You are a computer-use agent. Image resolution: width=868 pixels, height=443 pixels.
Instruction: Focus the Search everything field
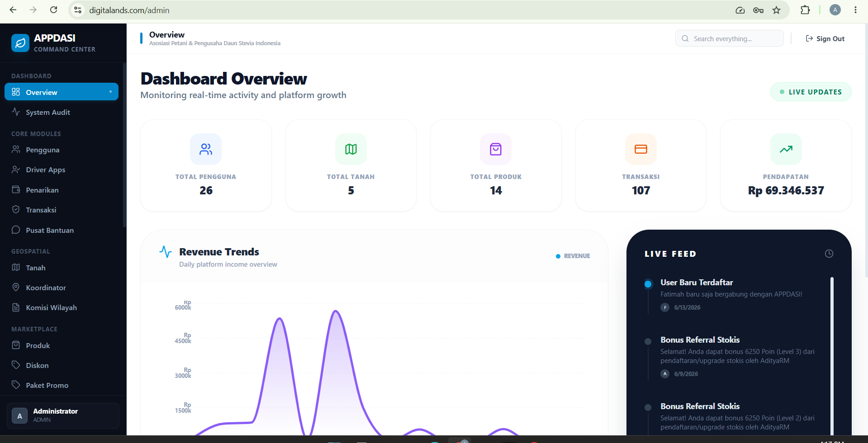tap(730, 38)
